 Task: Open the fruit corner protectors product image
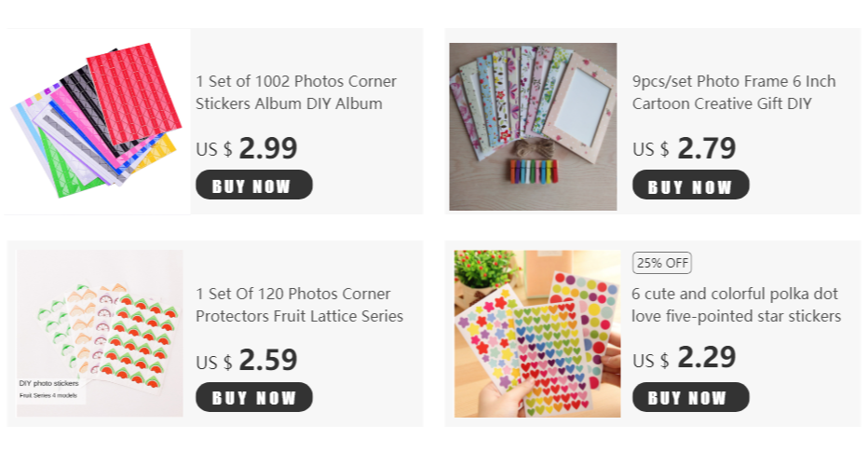tap(100, 333)
